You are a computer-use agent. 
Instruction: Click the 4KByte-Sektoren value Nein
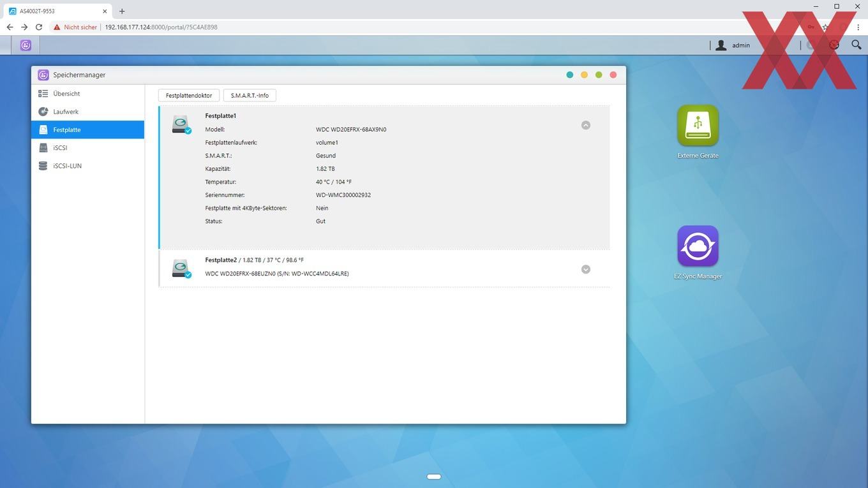322,208
